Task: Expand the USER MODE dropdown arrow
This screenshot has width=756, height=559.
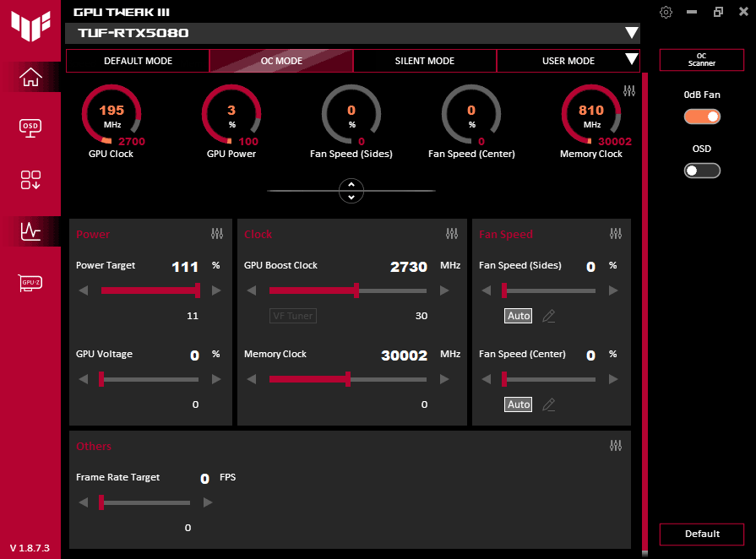Action: coord(630,60)
